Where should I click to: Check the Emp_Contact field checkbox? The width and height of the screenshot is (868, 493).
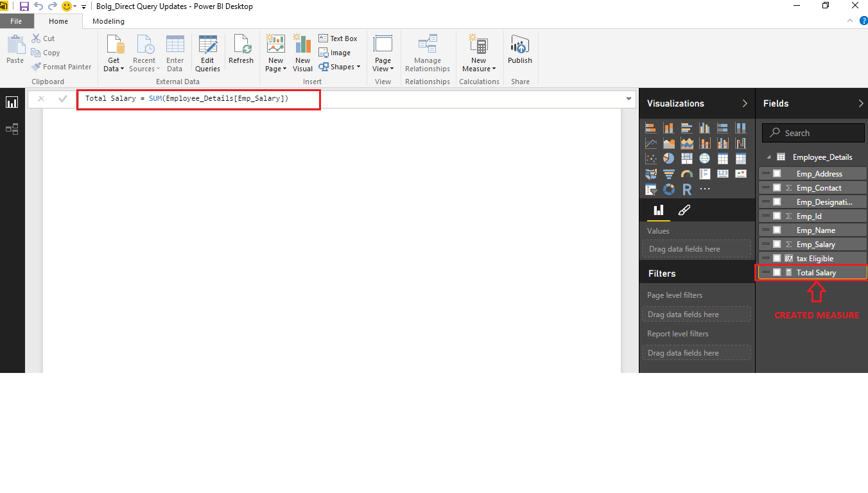[x=777, y=188]
